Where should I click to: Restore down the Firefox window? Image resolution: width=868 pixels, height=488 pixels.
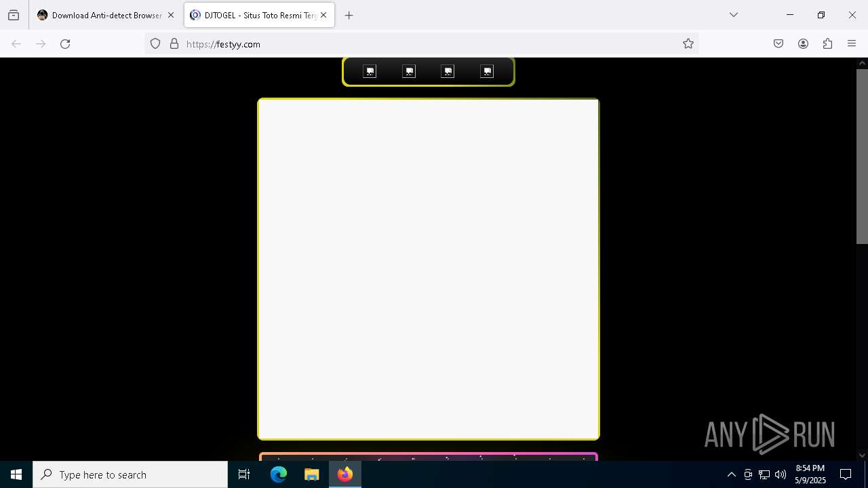(821, 15)
